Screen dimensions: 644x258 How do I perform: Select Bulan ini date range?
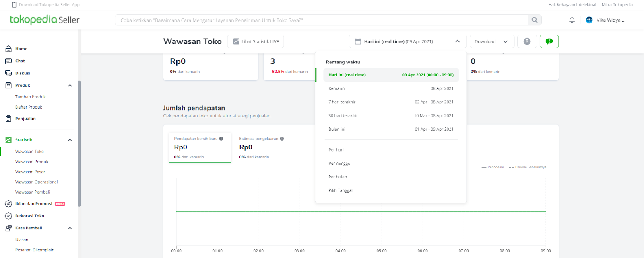click(391, 129)
